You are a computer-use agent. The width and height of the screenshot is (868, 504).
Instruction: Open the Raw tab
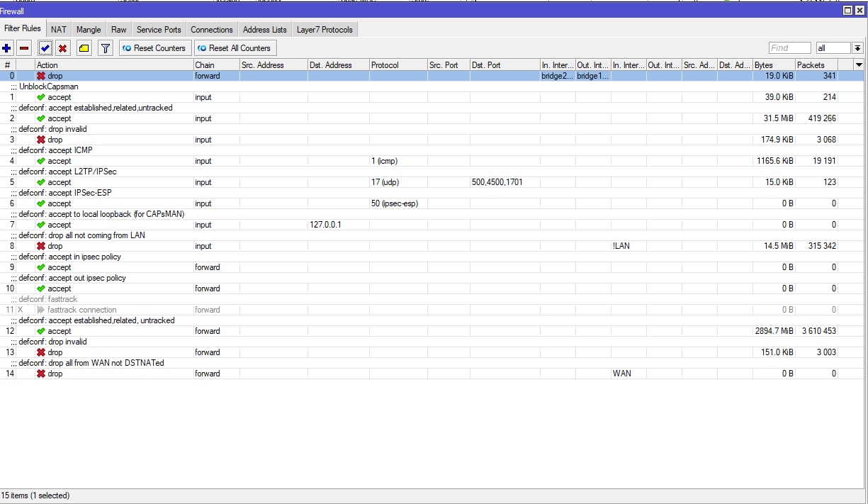pos(119,29)
